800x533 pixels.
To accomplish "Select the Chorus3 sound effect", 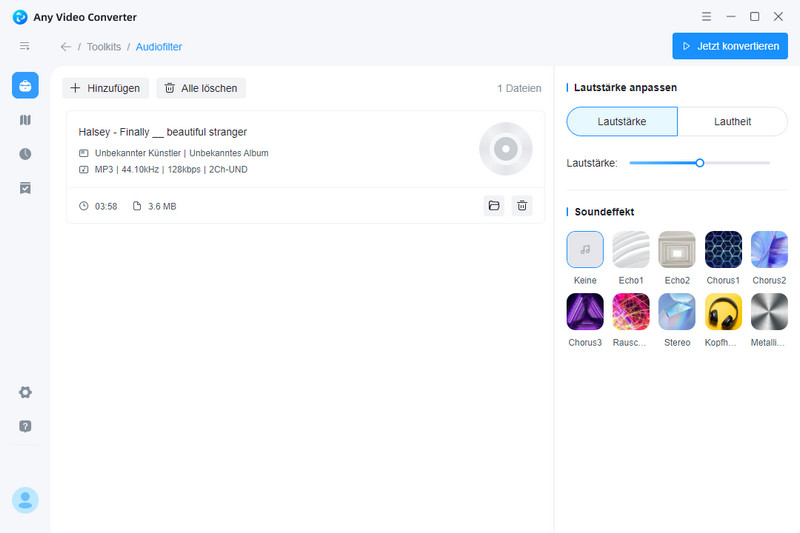I will click(x=585, y=312).
